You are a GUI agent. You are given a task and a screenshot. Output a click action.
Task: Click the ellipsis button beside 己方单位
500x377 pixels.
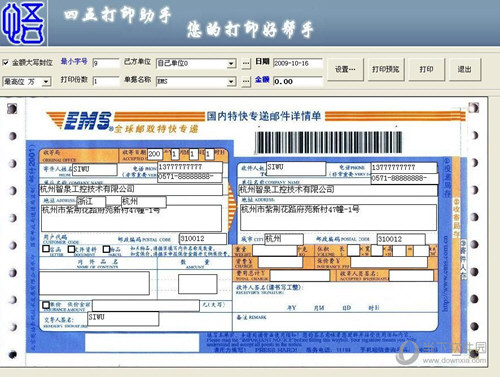coord(246,63)
